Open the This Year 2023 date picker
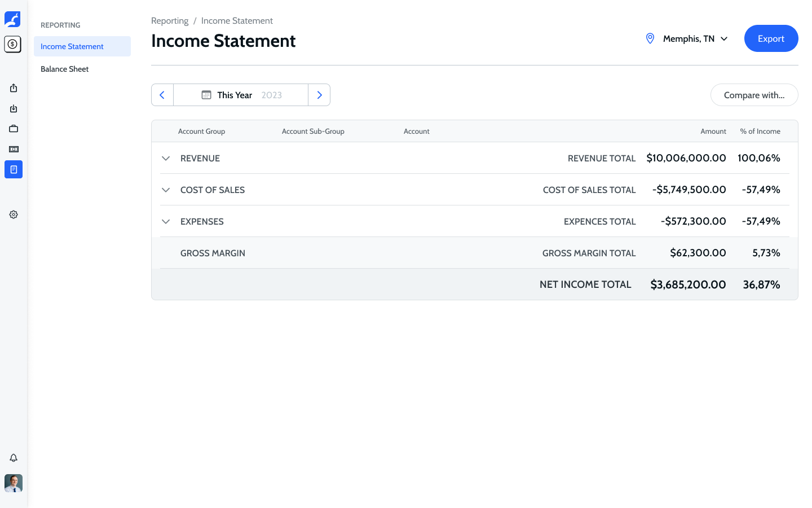The width and height of the screenshot is (812, 508). tap(241, 95)
